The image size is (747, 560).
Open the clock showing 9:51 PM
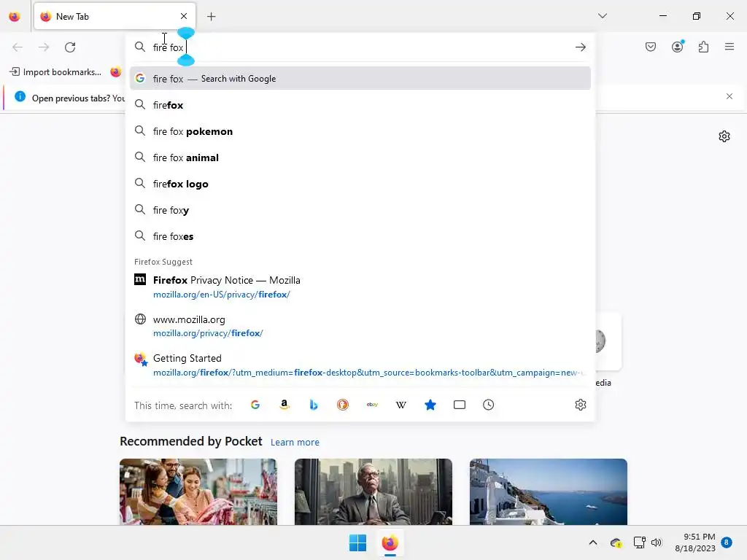coord(695,542)
